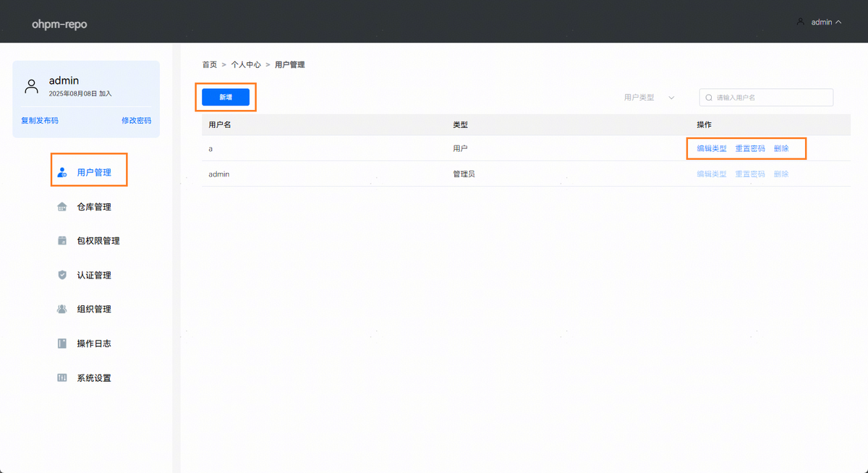The image size is (868, 473).
Task: Go to 首页 in the breadcrumb
Action: pyautogui.click(x=209, y=65)
